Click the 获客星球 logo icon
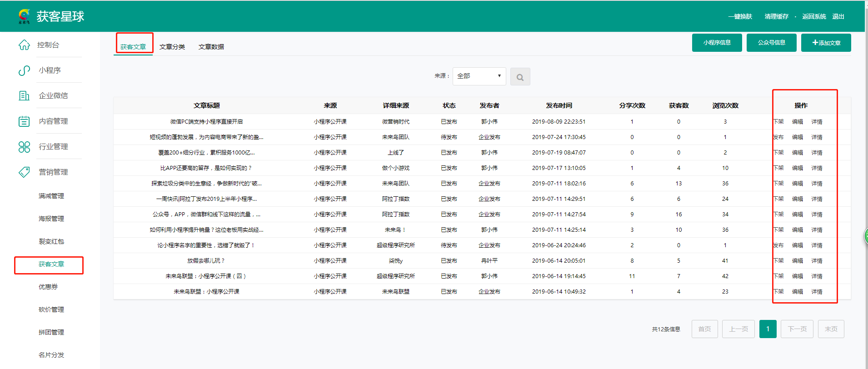Viewport: 868px width, 369px height. click(x=24, y=16)
